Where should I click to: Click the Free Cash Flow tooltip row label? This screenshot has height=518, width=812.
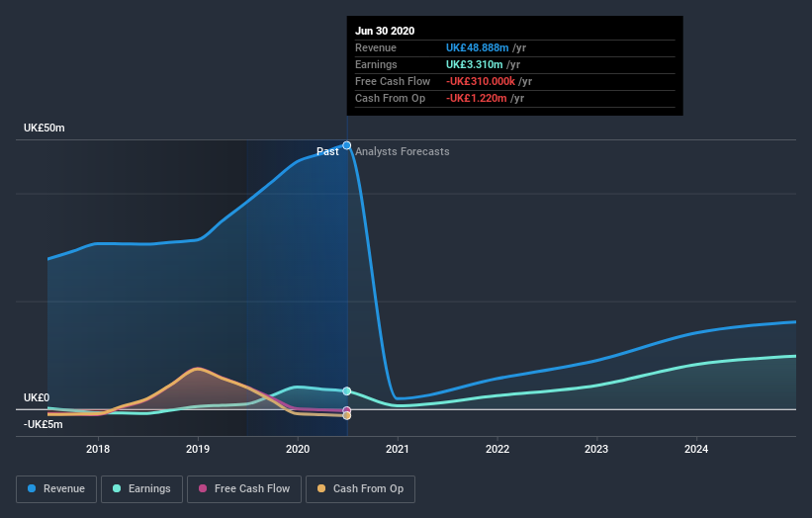[393, 81]
